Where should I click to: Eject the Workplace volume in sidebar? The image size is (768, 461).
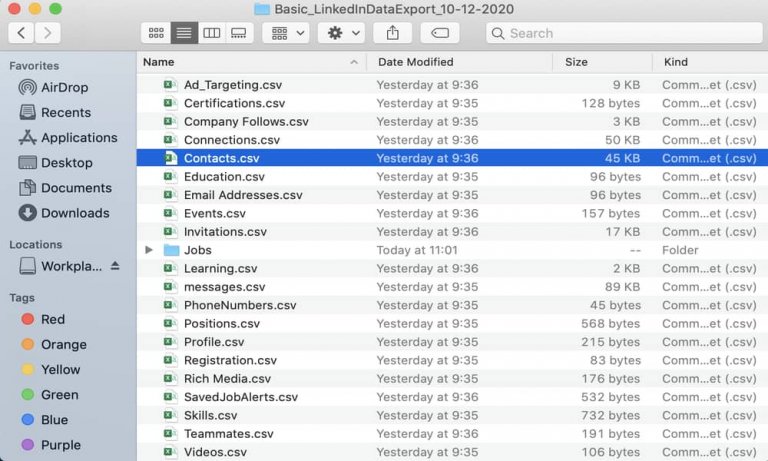[114, 266]
